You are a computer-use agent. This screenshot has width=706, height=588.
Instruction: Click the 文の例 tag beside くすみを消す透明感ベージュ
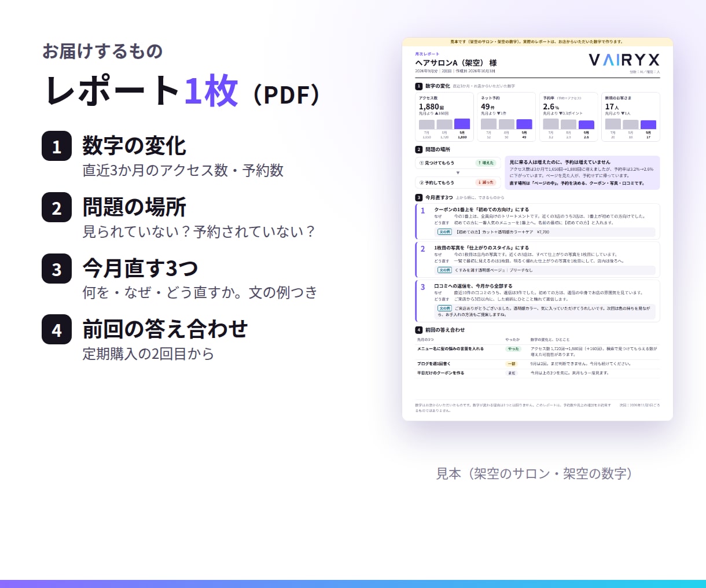tap(444, 270)
